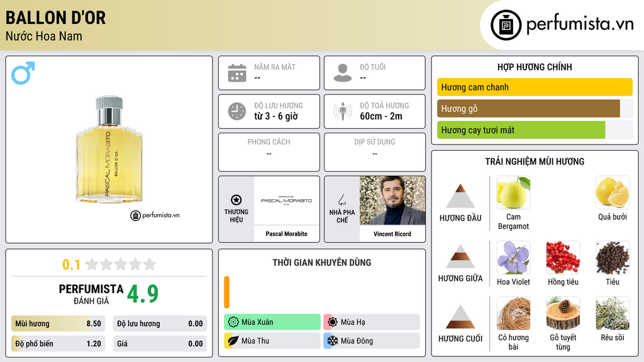This screenshot has width=644, height=362.
Task: Click the clock icon for Độ lưu hương
Action: 237,111
